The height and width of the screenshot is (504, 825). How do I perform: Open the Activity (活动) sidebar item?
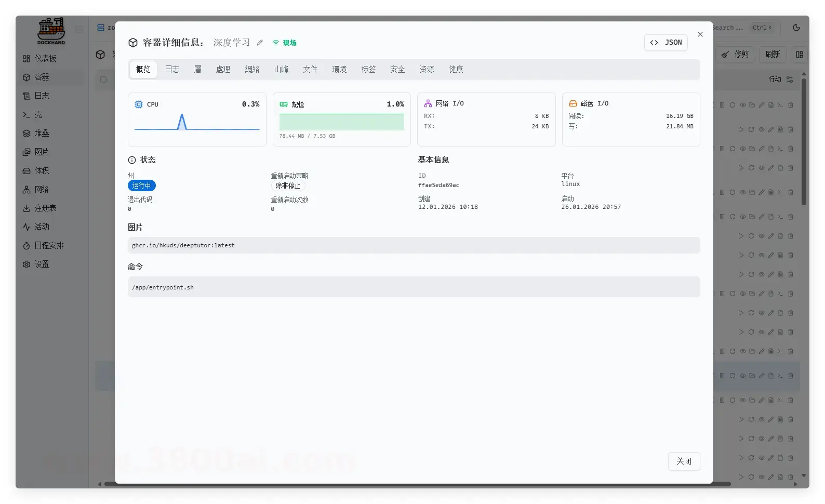pyautogui.click(x=42, y=227)
